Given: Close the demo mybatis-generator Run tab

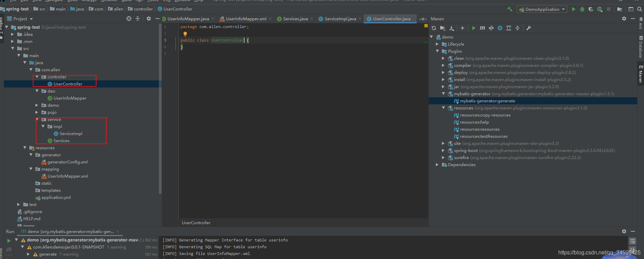Looking at the screenshot, I should pyautogui.click(x=118, y=232).
